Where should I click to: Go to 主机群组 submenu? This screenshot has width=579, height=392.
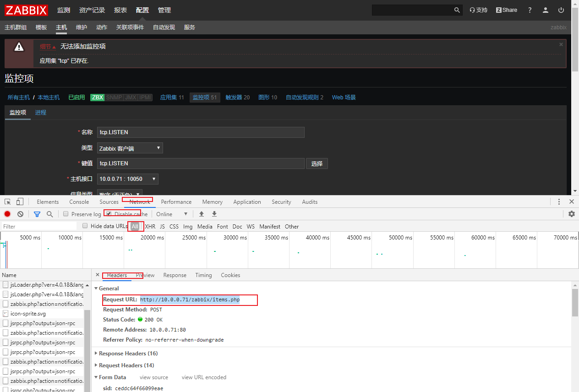tap(16, 27)
